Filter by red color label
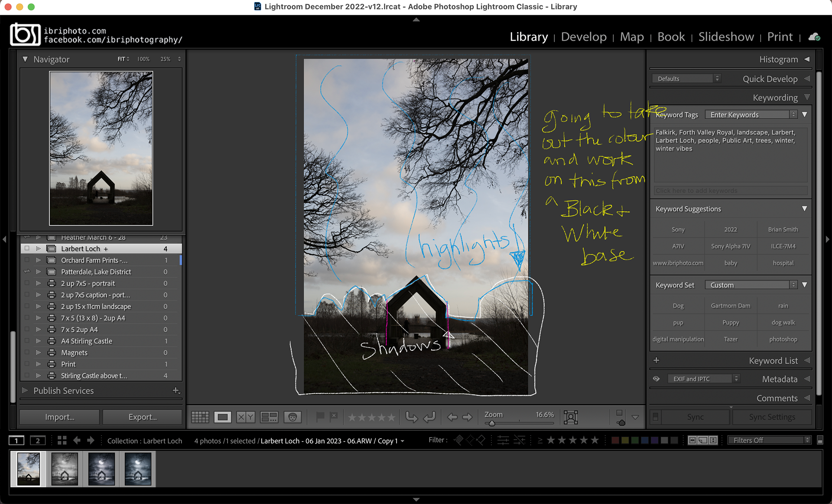 tap(614, 440)
